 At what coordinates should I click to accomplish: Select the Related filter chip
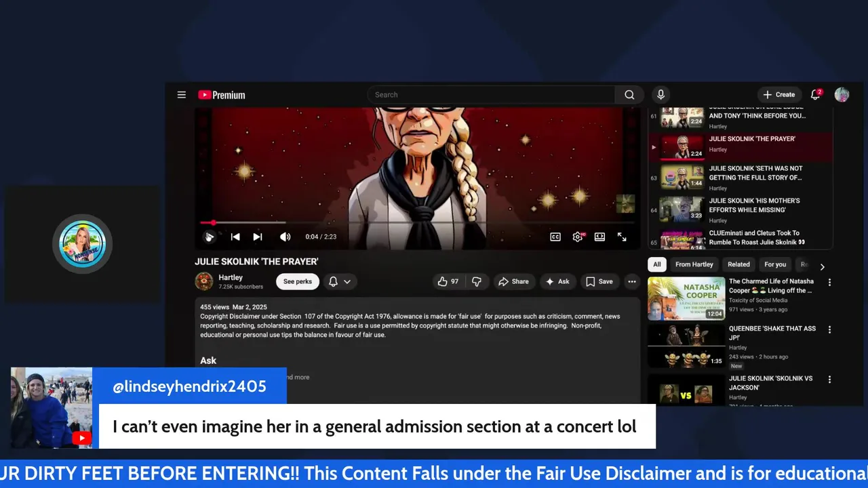(x=738, y=264)
